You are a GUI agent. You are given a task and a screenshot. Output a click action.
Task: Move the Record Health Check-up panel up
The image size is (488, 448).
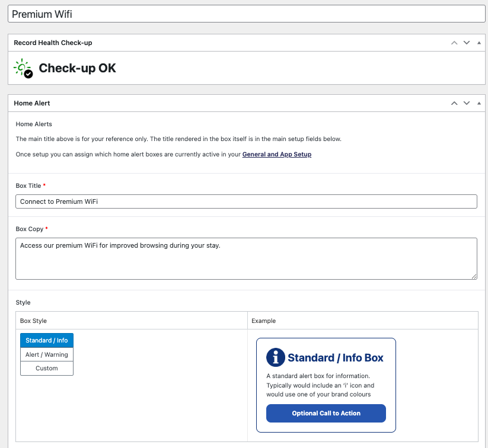point(454,43)
